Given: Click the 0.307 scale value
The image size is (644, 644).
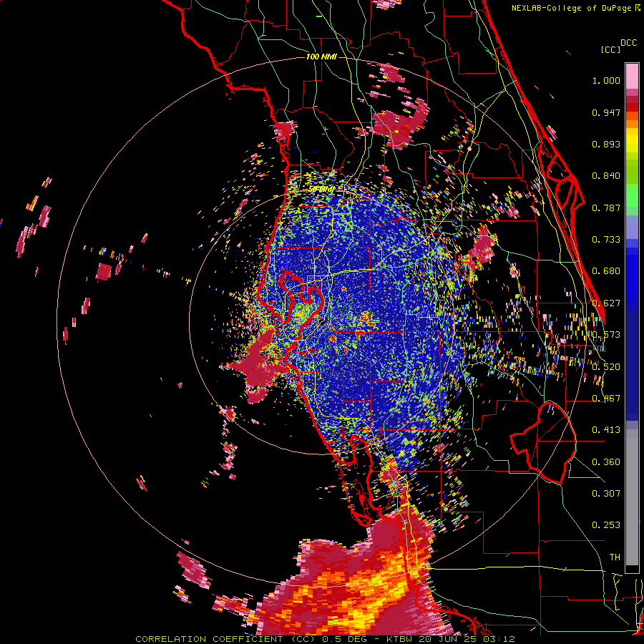Looking at the screenshot, I should click(x=606, y=494).
